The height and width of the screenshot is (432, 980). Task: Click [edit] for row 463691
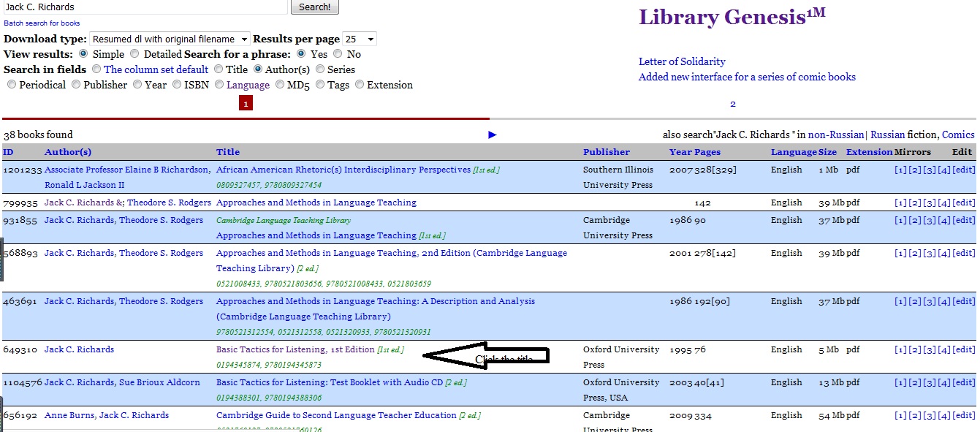(x=964, y=301)
